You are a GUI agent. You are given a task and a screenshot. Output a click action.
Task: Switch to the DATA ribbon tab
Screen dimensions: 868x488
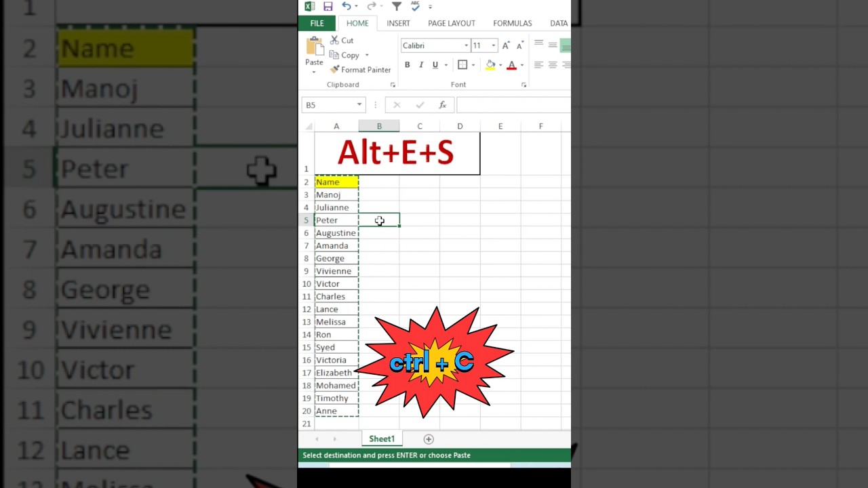click(x=559, y=23)
